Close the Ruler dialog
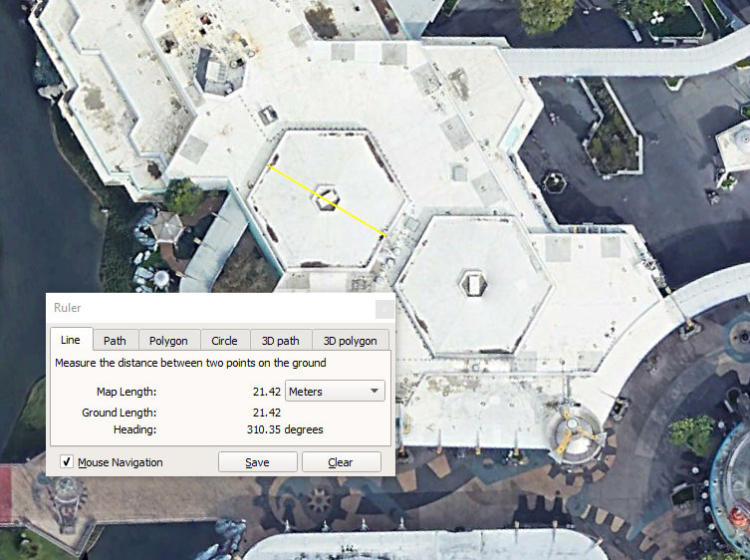The width and height of the screenshot is (750, 560). click(x=382, y=309)
